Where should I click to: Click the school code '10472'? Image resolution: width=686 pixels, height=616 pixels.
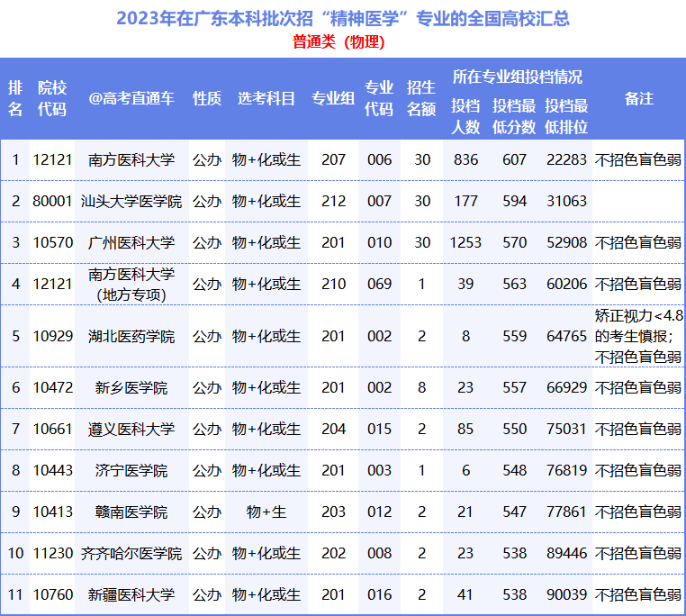coord(52,387)
